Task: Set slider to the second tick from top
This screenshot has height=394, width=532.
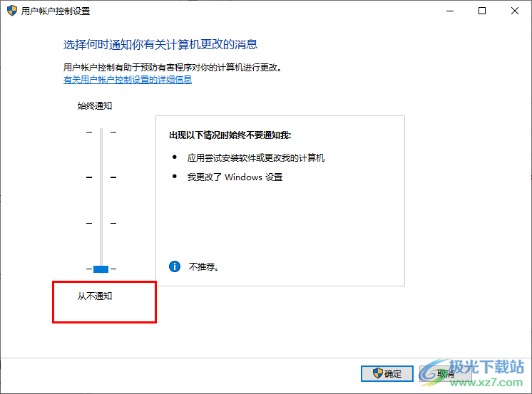Action: tap(101, 177)
